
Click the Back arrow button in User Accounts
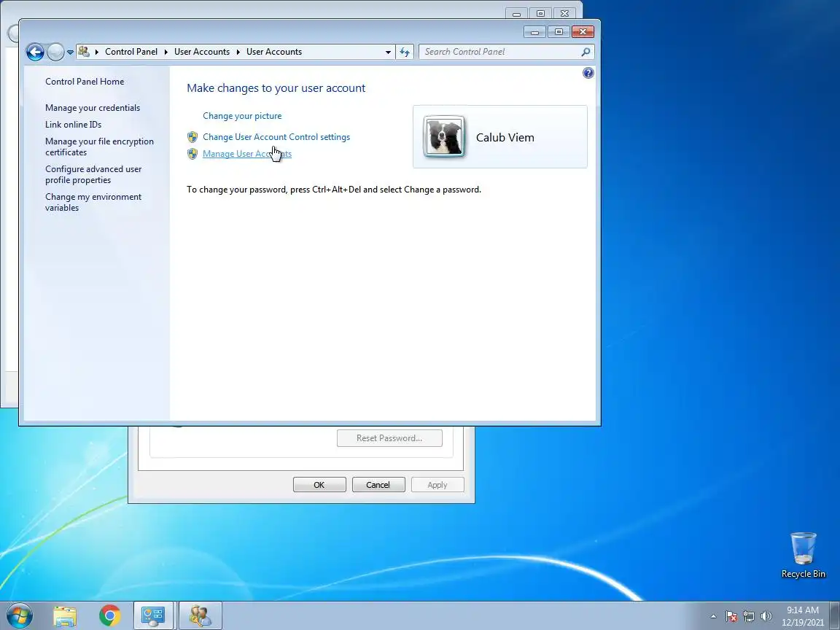tap(35, 52)
